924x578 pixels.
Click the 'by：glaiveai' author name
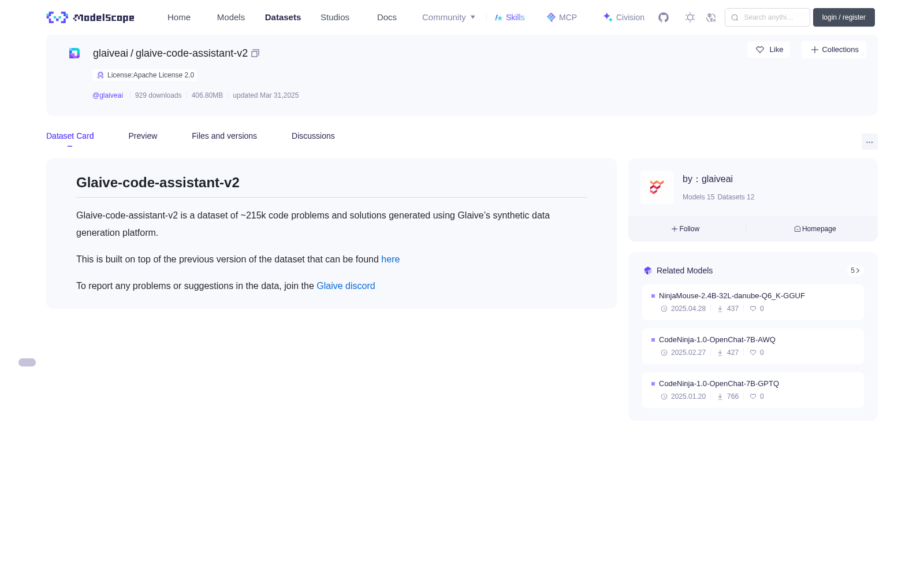pos(707,179)
